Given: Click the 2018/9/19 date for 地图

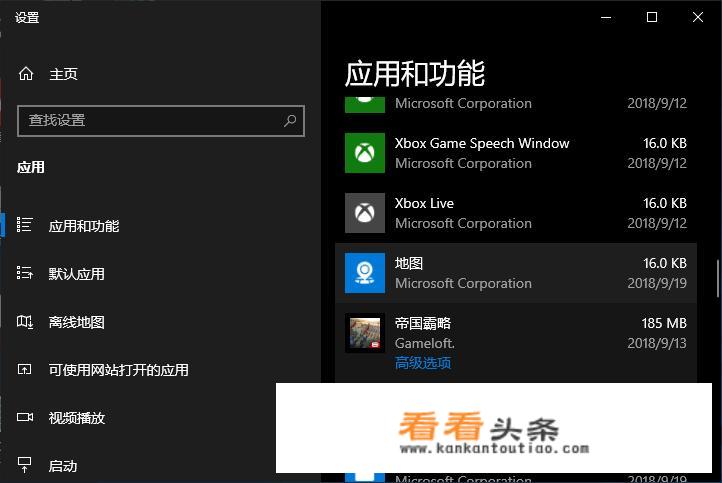Looking at the screenshot, I should [657, 283].
